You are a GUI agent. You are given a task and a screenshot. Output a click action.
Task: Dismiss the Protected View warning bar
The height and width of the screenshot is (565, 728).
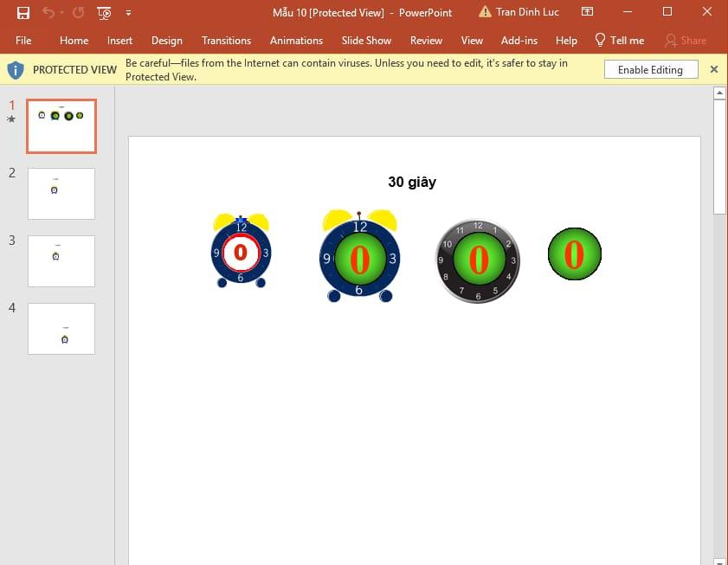[x=713, y=69]
